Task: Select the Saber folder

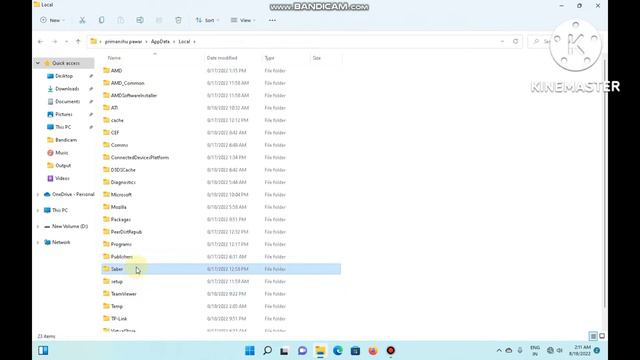Action: click(221, 269)
